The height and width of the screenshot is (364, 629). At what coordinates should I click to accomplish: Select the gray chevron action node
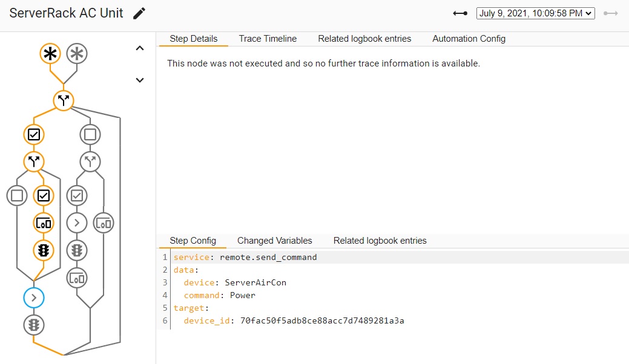tap(77, 223)
